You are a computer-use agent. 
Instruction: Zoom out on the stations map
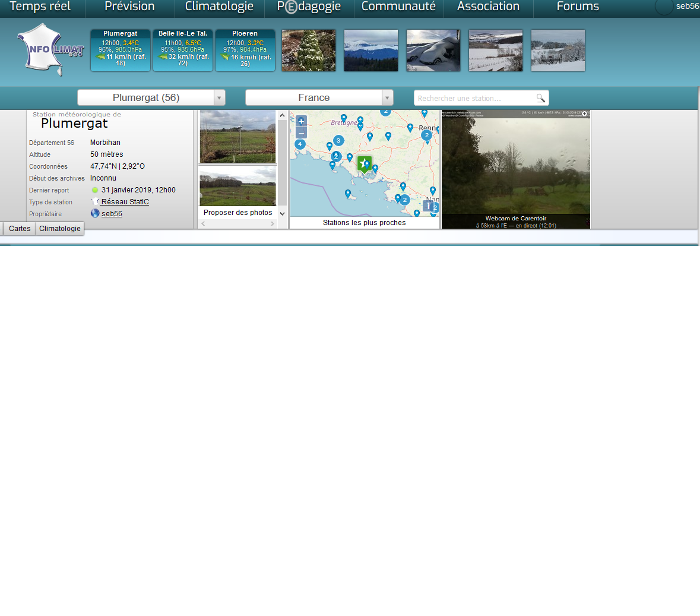tap(301, 133)
